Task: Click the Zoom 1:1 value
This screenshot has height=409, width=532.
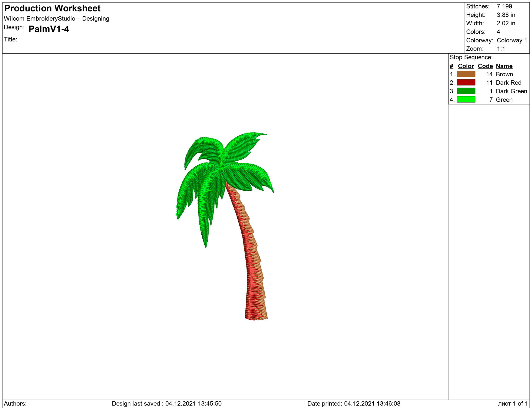Action: coord(501,49)
